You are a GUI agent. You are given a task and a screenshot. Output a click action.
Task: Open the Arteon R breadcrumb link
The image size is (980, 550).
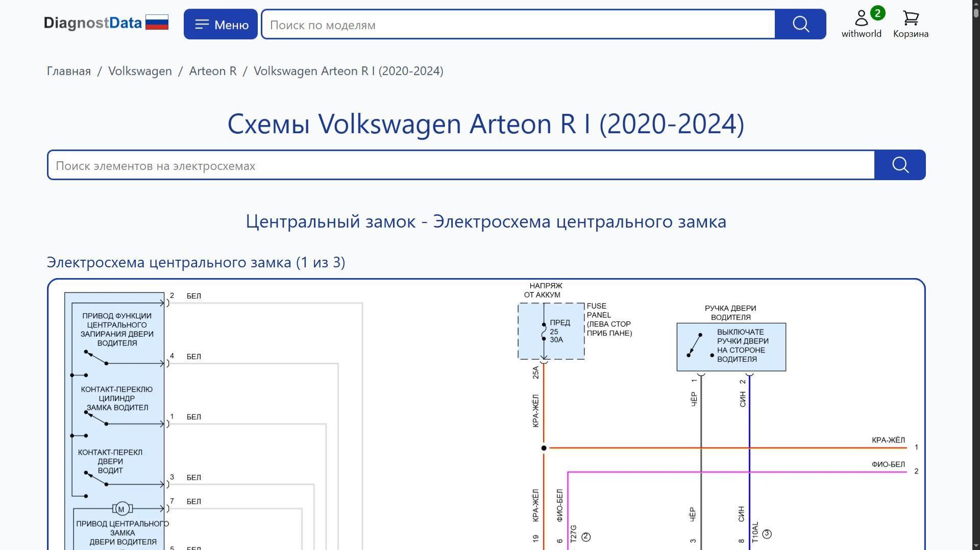tap(213, 71)
